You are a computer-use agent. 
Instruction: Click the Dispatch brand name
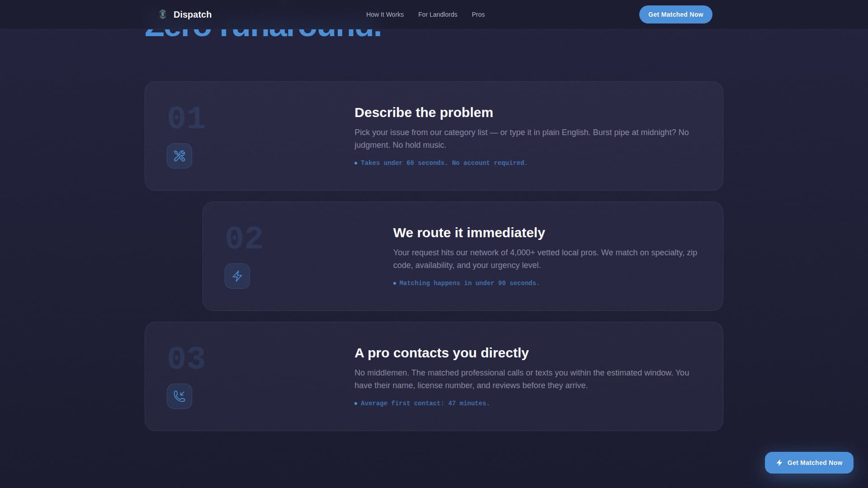coord(193,14)
